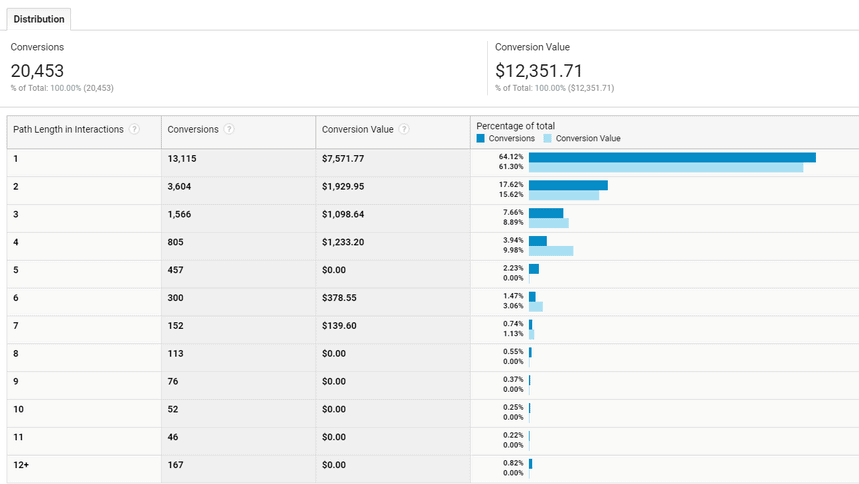This screenshot has width=859, height=484.
Task: Click the dark blue 17.62% conversions bar
Action: [x=568, y=185]
